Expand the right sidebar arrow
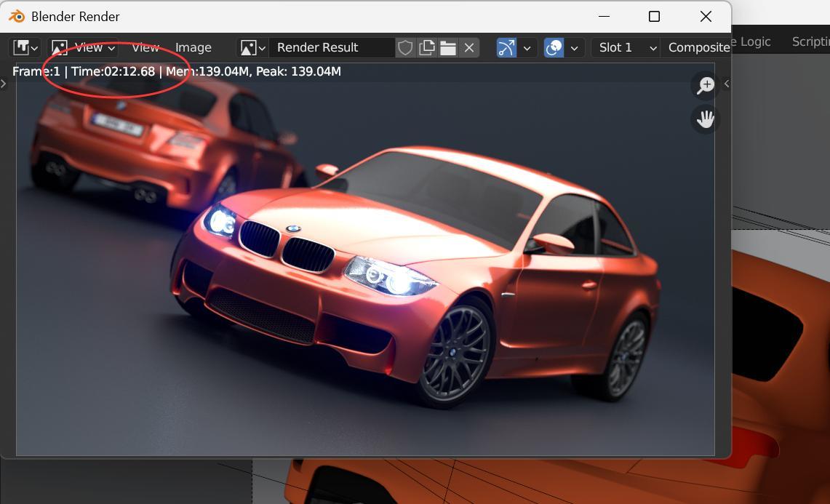Viewport: 830px width, 504px height. [x=726, y=84]
